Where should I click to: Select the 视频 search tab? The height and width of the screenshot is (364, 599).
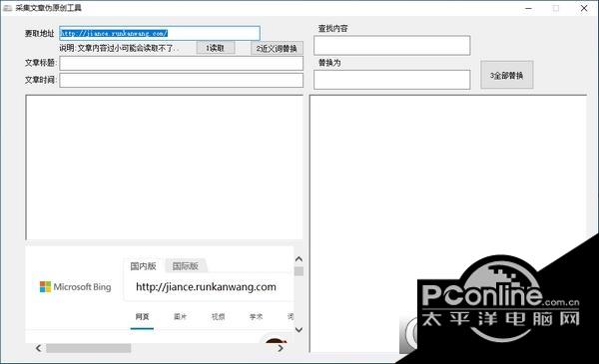click(218, 317)
